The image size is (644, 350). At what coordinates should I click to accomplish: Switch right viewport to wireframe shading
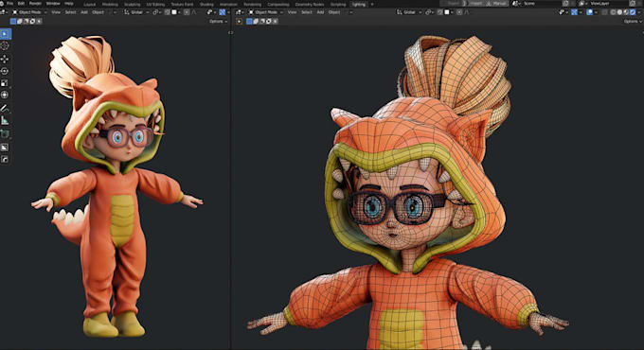[613, 12]
